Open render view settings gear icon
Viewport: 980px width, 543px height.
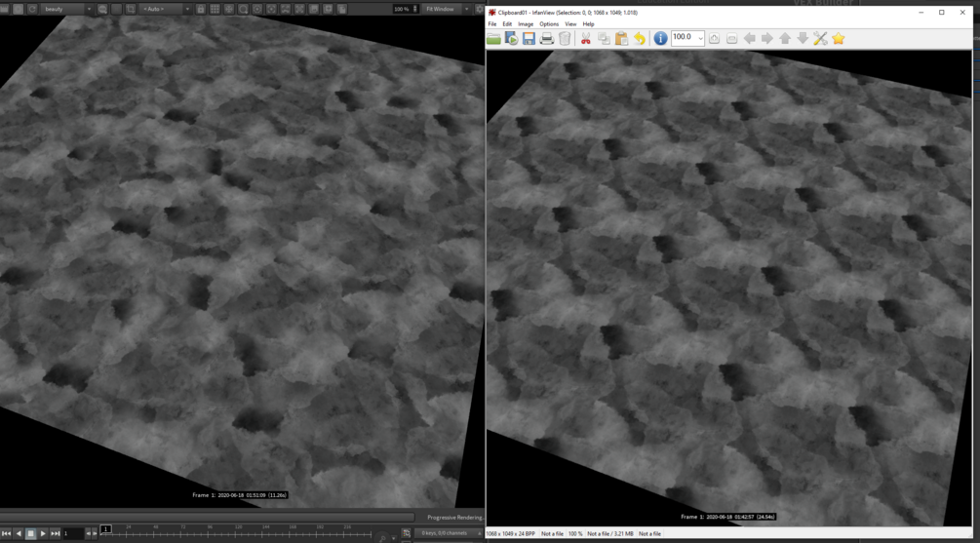click(x=480, y=9)
